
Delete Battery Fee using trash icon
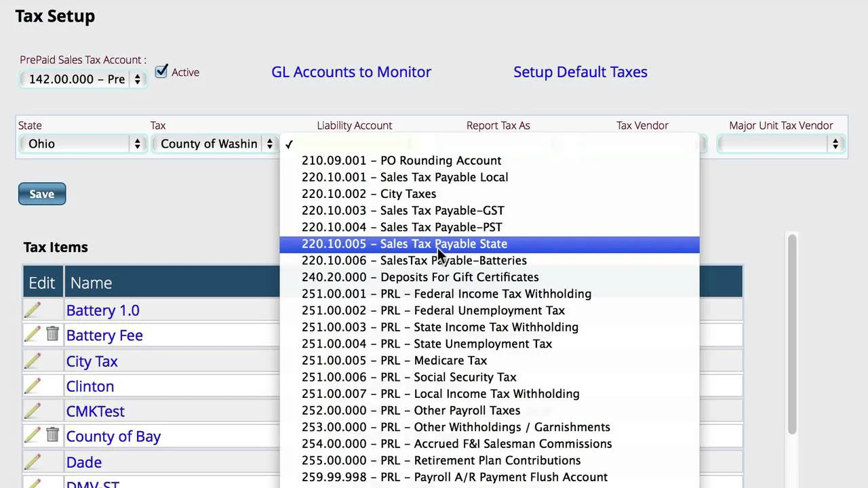52,333
